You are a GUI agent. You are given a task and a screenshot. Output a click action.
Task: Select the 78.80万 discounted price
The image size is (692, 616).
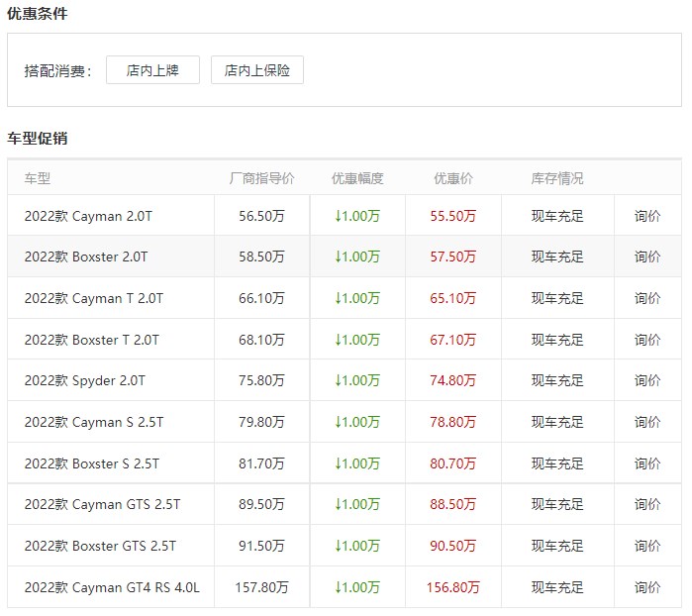pyautogui.click(x=452, y=422)
